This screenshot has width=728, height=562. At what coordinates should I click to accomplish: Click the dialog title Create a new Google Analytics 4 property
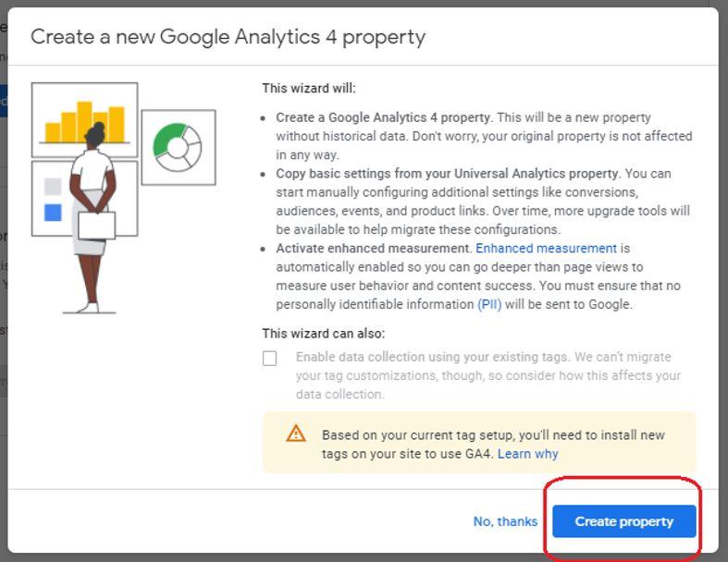click(228, 37)
